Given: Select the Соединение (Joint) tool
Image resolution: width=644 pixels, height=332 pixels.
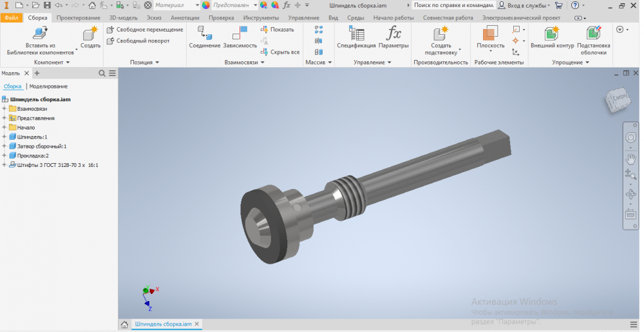Looking at the screenshot, I should [205, 34].
